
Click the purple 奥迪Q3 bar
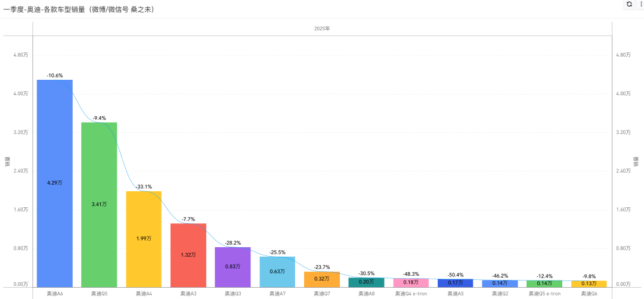(x=233, y=267)
